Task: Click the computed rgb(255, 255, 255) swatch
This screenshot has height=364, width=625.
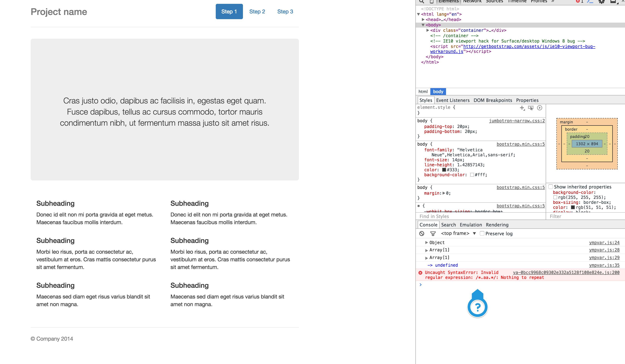Action: coord(555,197)
